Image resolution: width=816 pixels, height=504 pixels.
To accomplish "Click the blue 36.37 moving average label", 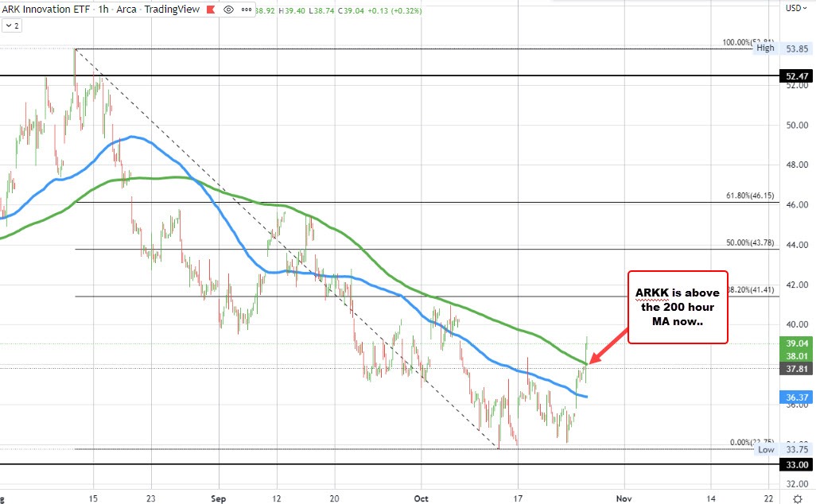I will (x=796, y=397).
